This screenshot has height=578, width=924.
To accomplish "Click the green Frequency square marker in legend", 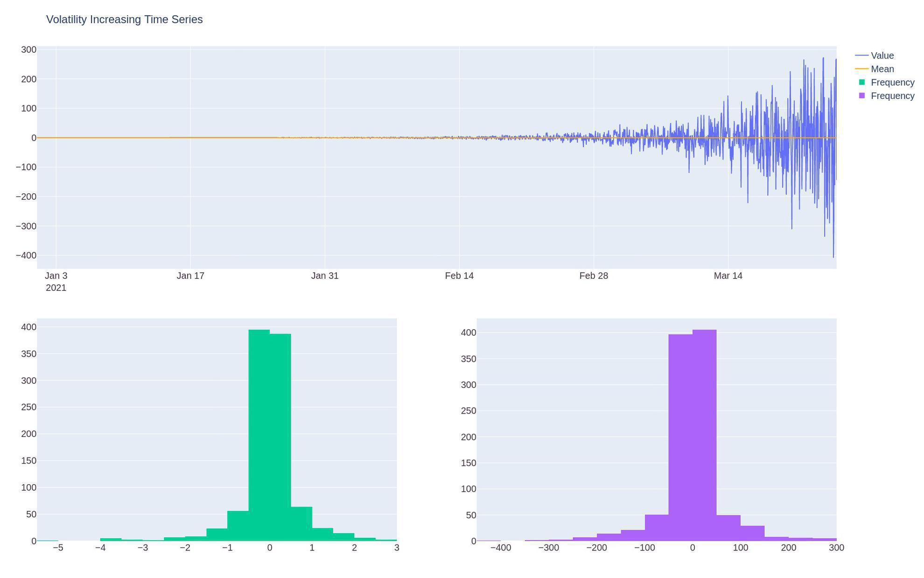I will (x=861, y=82).
